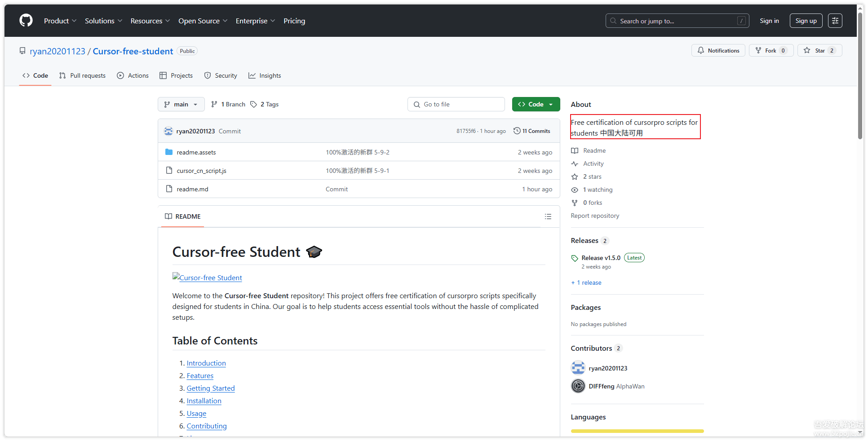
Task: Open the Insights tab
Action: tap(265, 75)
